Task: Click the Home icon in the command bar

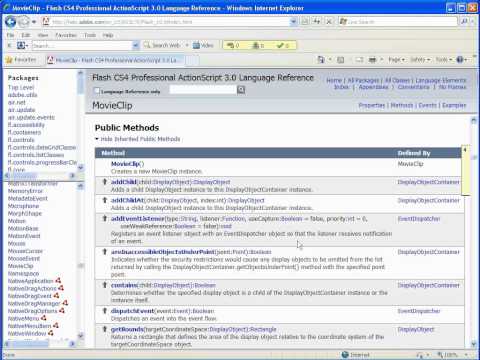Action: (x=321, y=60)
